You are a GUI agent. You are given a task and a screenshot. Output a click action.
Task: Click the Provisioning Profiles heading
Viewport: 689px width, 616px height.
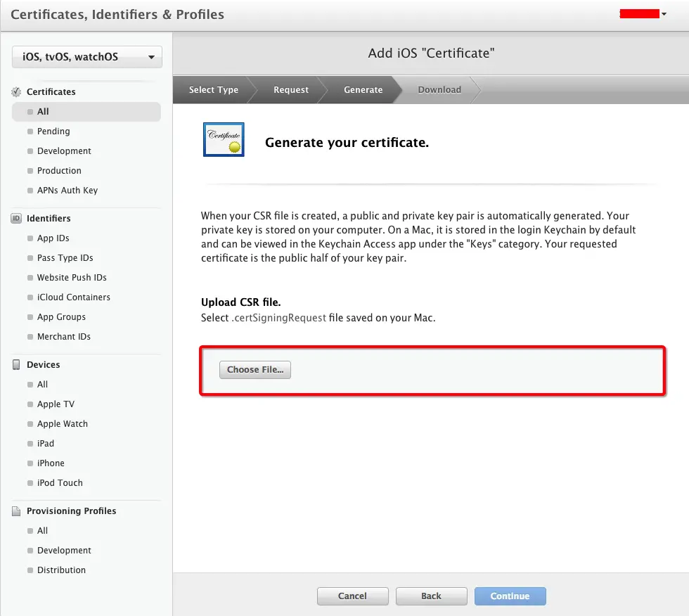[72, 511]
